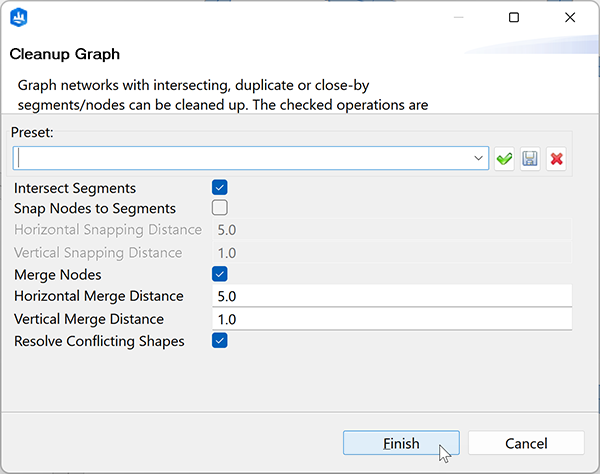
Task: Apply the selected preset with green checkmark
Action: [504, 159]
